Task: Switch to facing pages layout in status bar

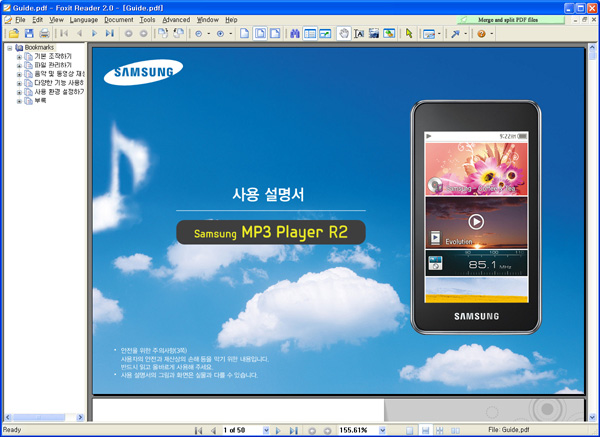Action: click(x=455, y=430)
